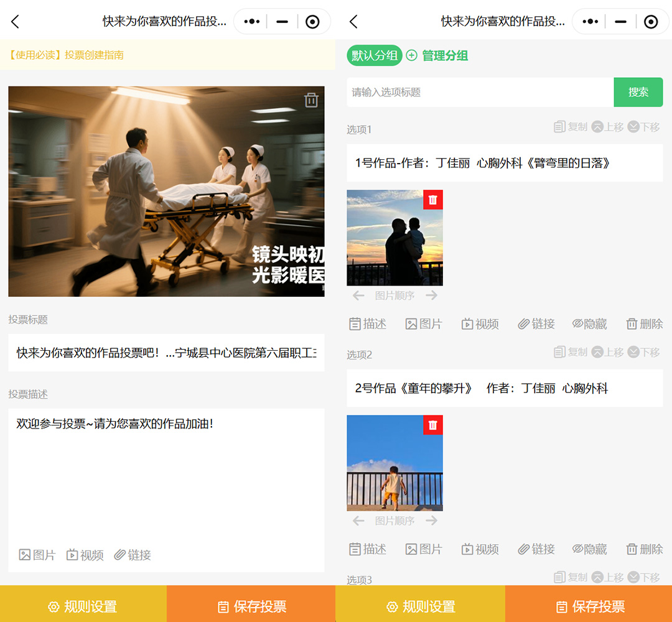This screenshot has width=672, height=622.
Task: Add video to the vote description
Action: (85, 555)
